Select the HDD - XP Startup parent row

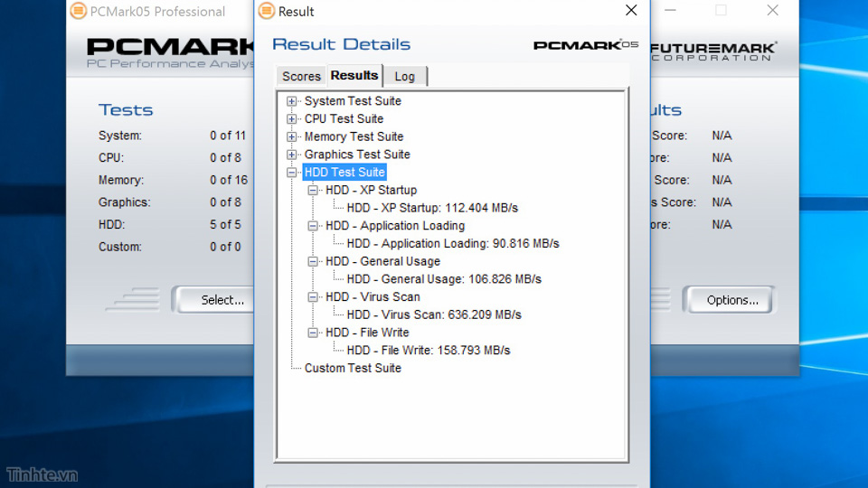[x=371, y=191]
